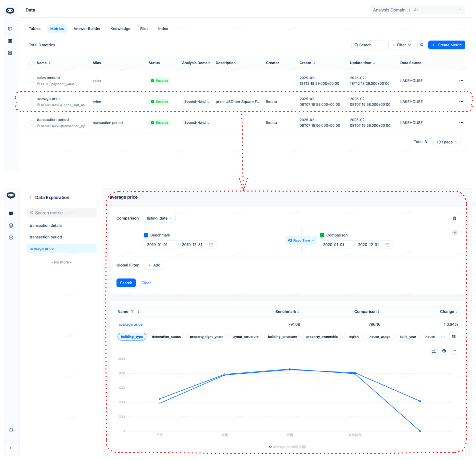
Task: Switch to the Answer Builder tab
Action: click(x=87, y=29)
